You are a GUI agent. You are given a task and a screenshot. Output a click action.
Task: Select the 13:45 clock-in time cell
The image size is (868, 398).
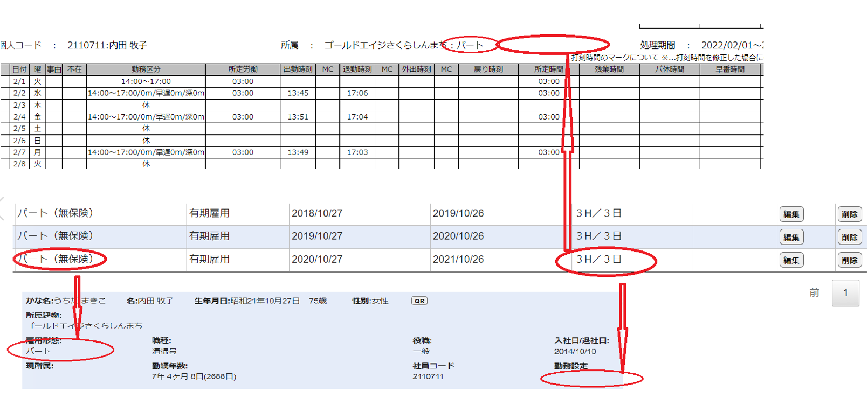[x=298, y=93]
